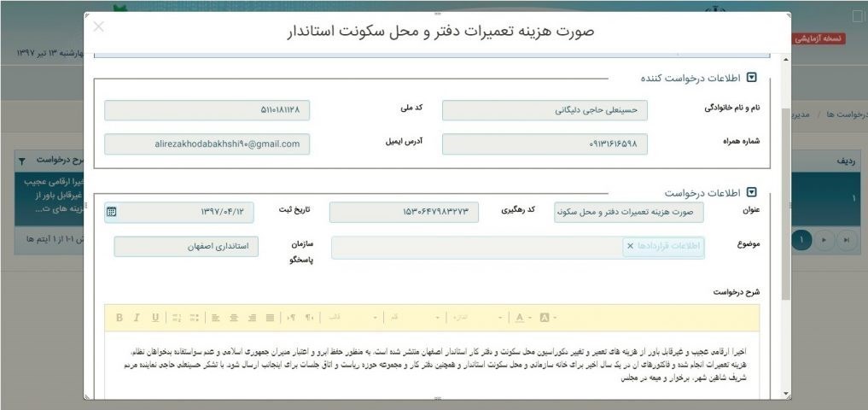Center-align the request description text
The image size is (868, 410).
[234, 318]
